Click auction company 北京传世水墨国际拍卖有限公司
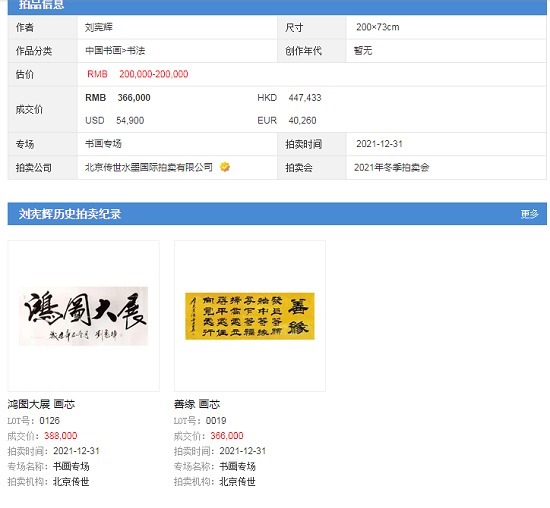 [149, 167]
